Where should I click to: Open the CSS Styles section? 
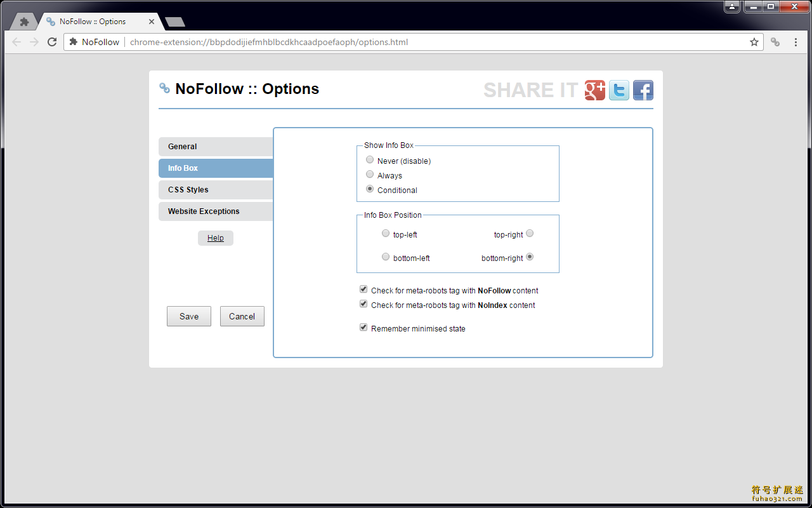coord(216,190)
